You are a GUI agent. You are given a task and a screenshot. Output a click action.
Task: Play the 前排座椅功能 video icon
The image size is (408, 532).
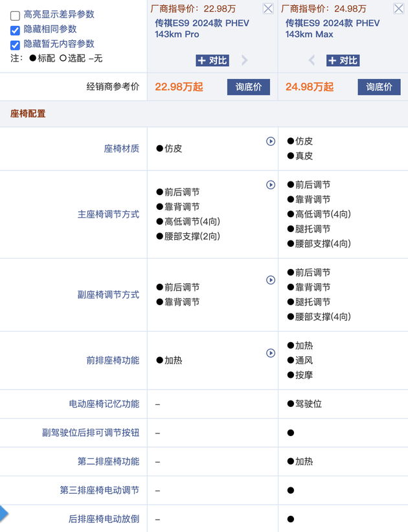click(271, 353)
